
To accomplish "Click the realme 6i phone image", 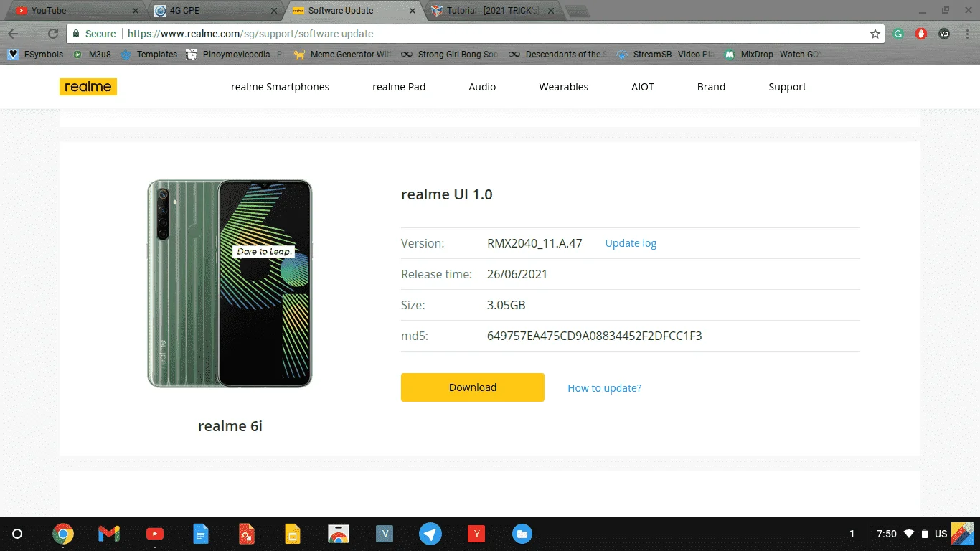I will 230,283.
